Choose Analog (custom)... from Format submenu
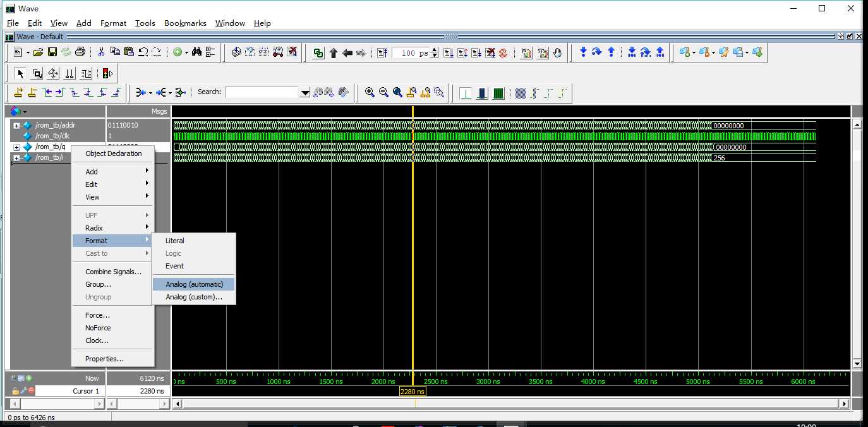The width and height of the screenshot is (868, 427). click(193, 297)
